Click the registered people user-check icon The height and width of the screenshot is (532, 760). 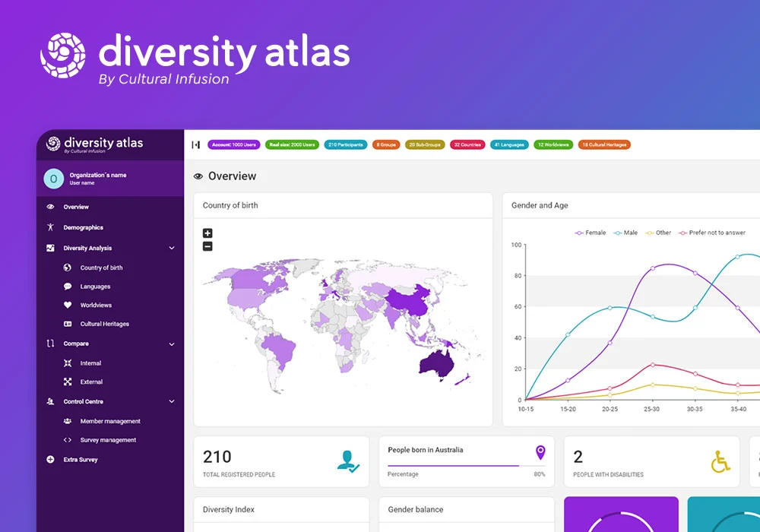pyautogui.click(x=348, y=462)
